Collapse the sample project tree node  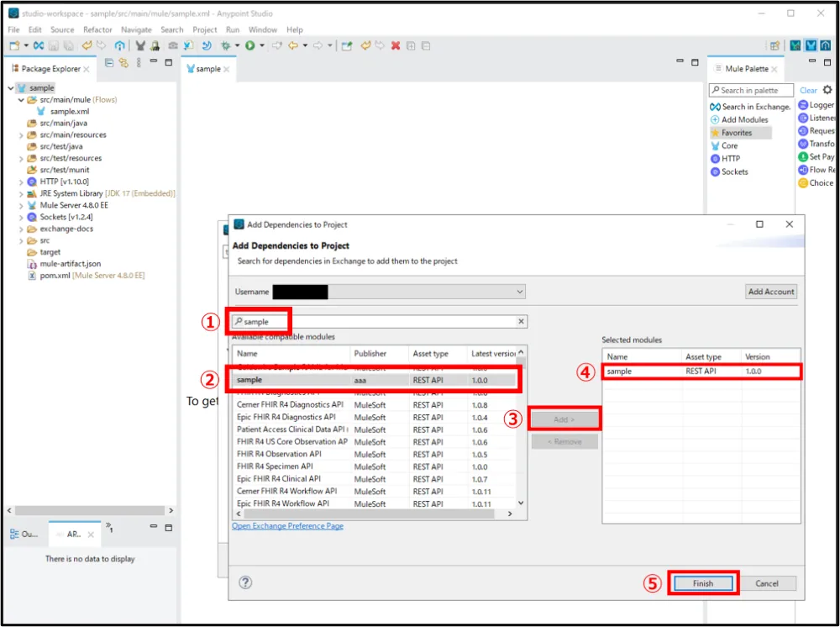click(11, 88)
